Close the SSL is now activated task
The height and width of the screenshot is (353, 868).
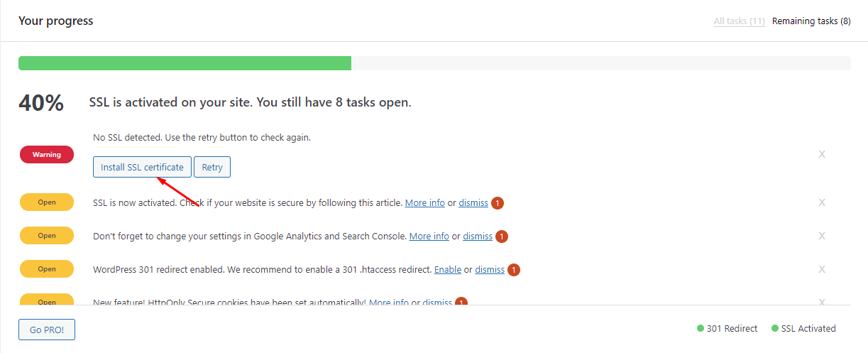(x=822, y=202)
